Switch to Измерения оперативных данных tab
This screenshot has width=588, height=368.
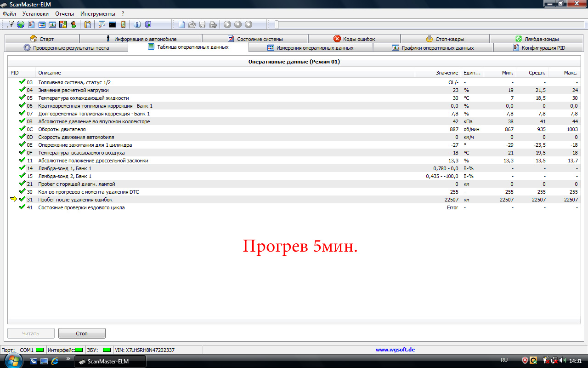point(311,48)
